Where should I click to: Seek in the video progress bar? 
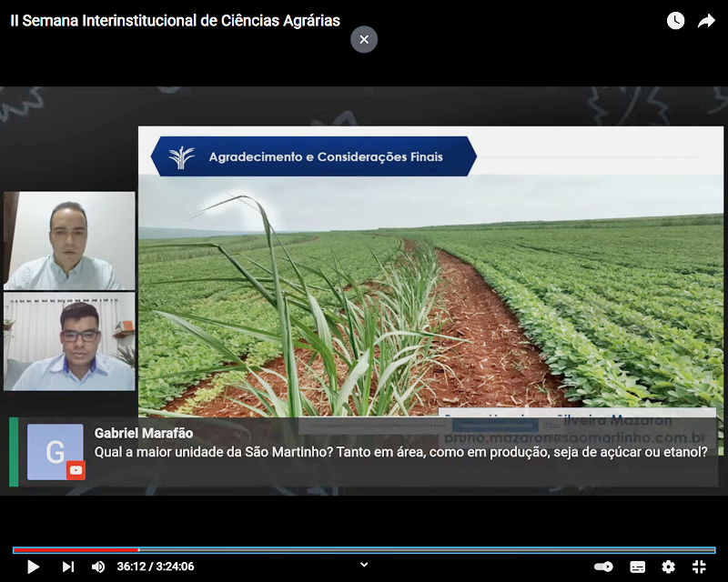(x=364, y=550)
